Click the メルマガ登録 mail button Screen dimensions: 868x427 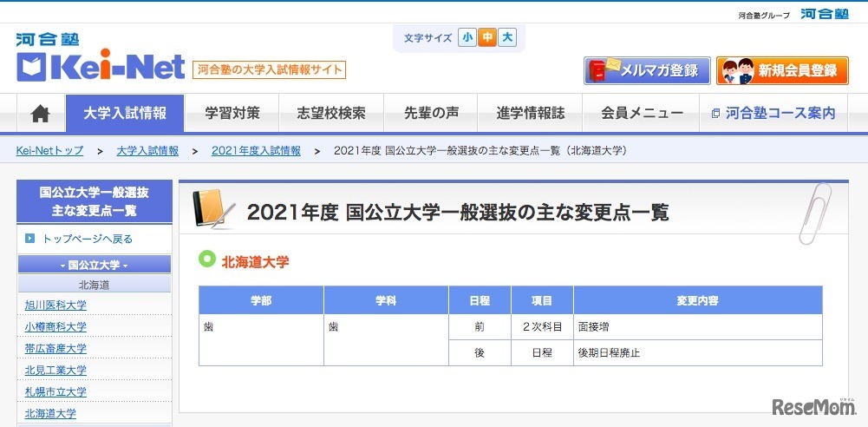647,70
